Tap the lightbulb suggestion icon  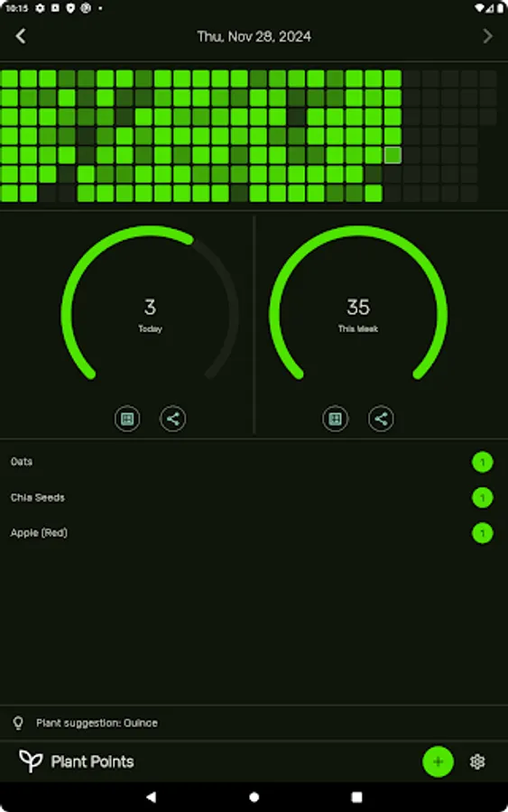point(18,723)
